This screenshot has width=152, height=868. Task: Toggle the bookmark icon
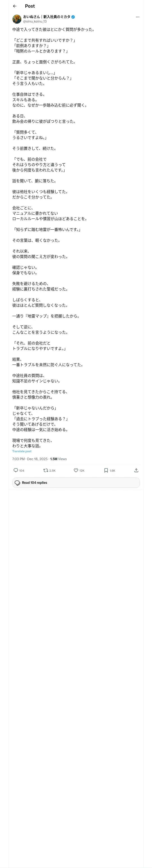106,470
